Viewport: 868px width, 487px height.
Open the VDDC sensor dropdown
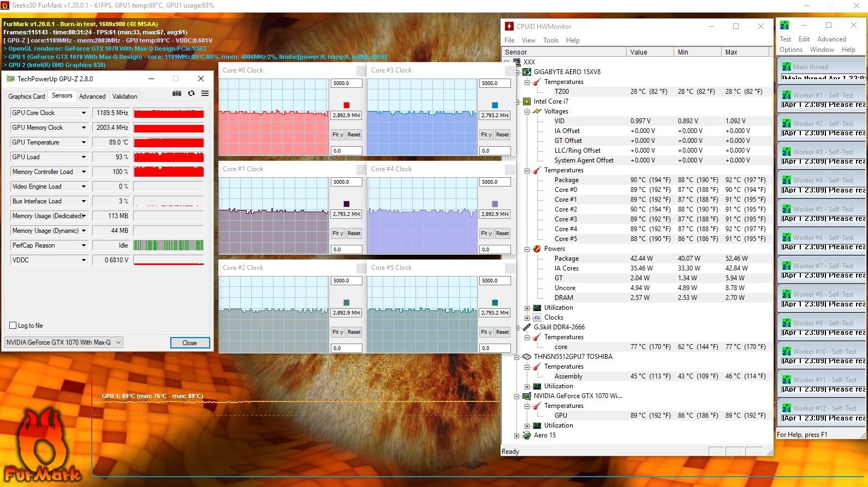(84, 260)
